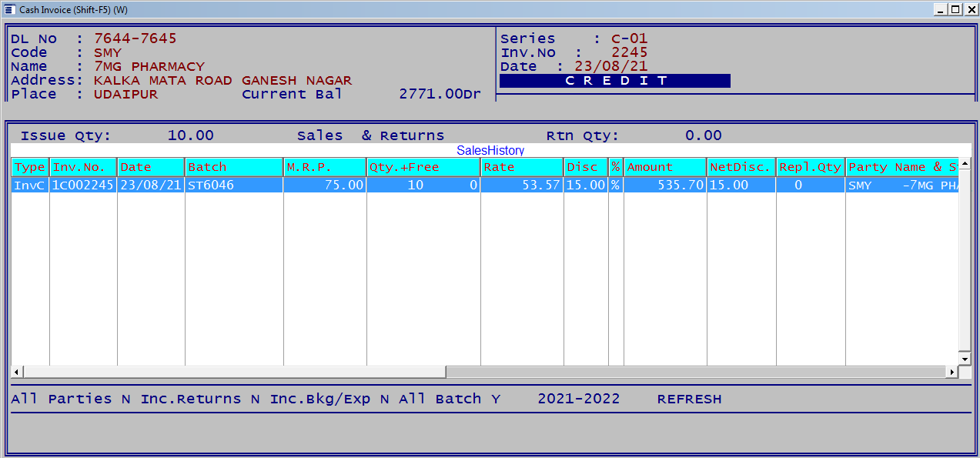Viewport: 980px width, 458px height.
Task: Click the header date 23/08/21
Action: 611,66
